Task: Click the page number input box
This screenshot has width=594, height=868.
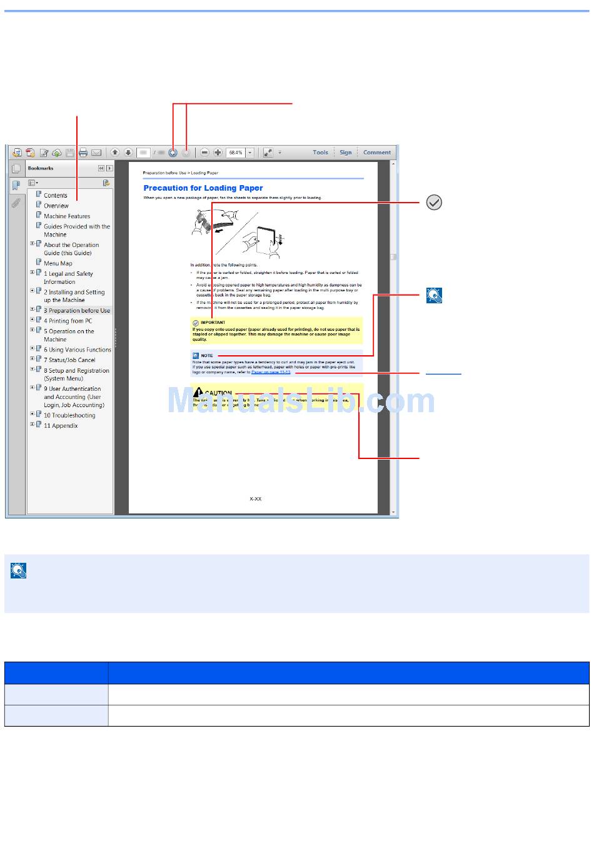Action: coord(143,153)
